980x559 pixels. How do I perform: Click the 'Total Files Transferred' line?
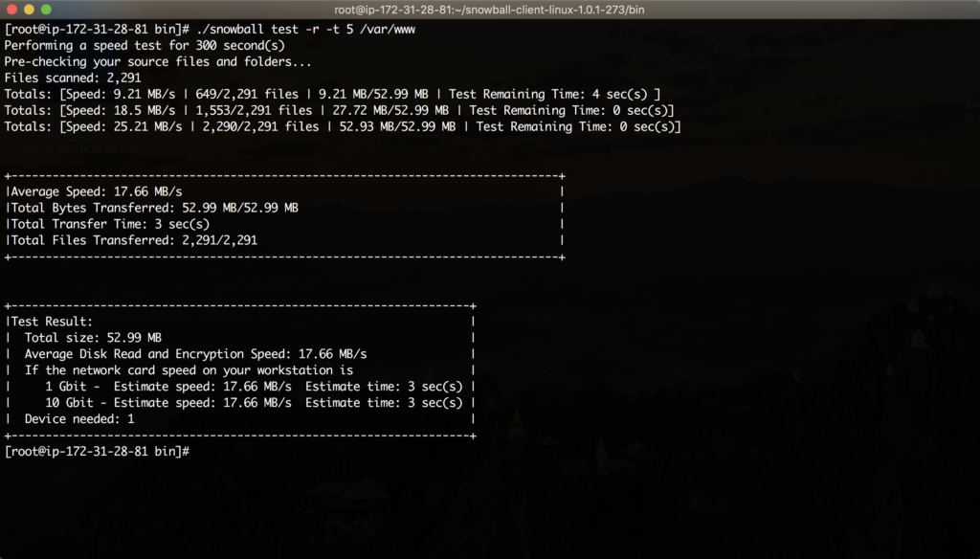(x=134, y=241)
